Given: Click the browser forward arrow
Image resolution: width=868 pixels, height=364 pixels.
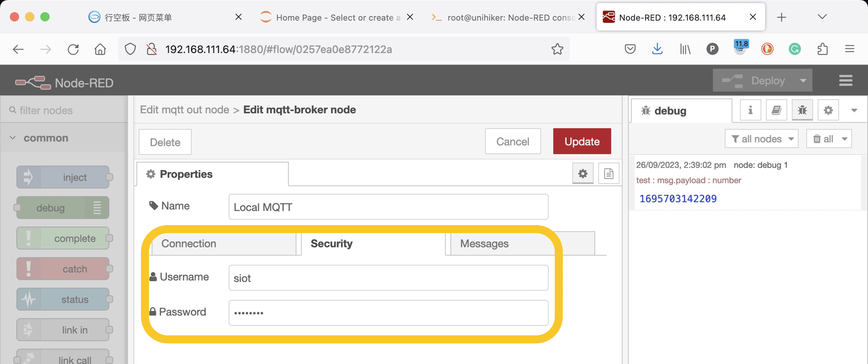Looking at the screenshot, I should click(x=45, y=49).
